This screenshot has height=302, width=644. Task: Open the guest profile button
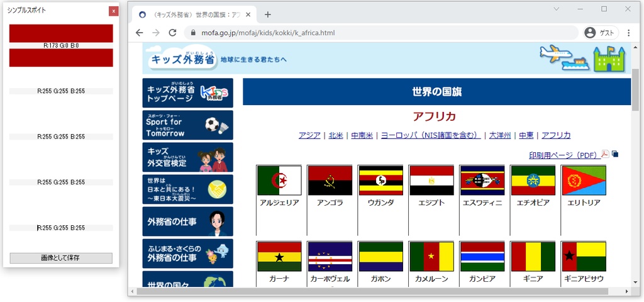click(601, 33)
